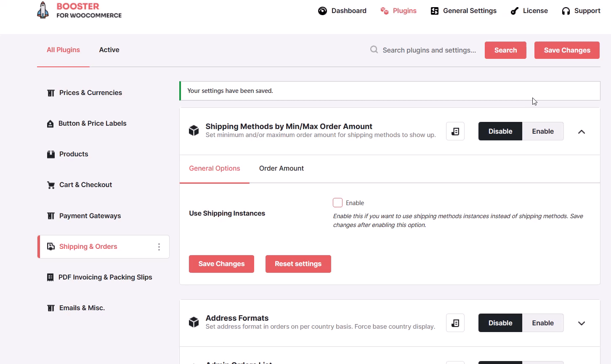Click the PDF Invoicing sidebar icon
Image resolution: width=611 pixels, height=364 pixels.
click(x=50, y=277)
